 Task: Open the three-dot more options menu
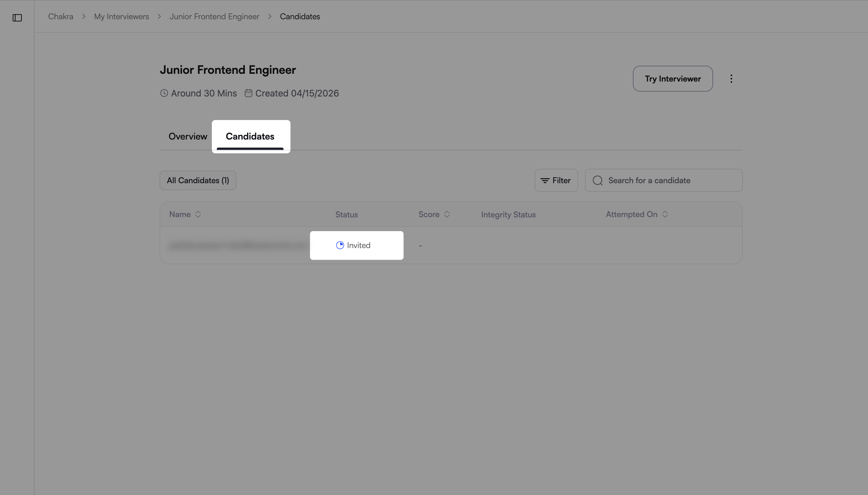pos(731,79)
